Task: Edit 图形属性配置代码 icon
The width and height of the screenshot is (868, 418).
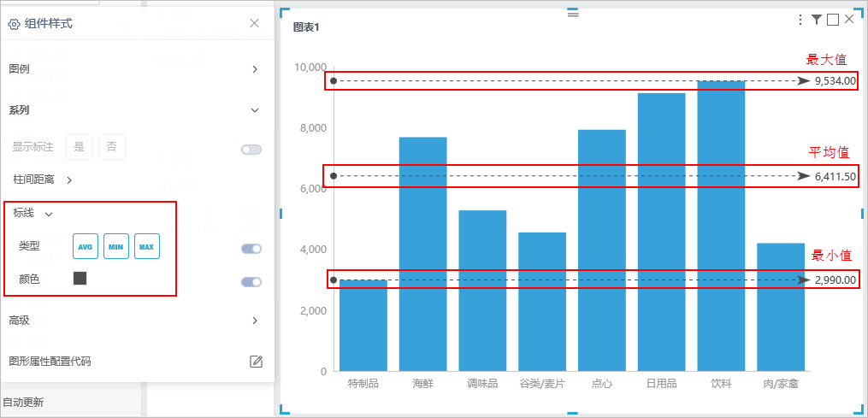Action: 256,362
